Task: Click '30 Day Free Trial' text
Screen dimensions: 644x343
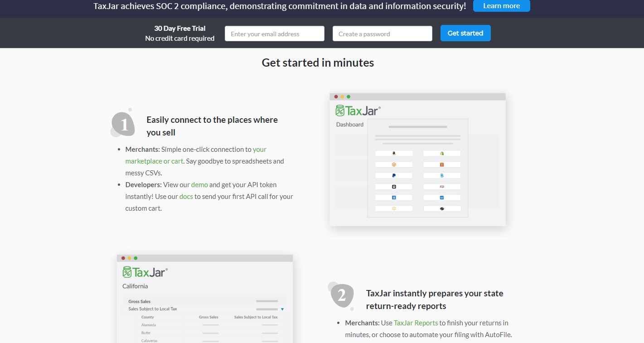Action: coord(180,28)
